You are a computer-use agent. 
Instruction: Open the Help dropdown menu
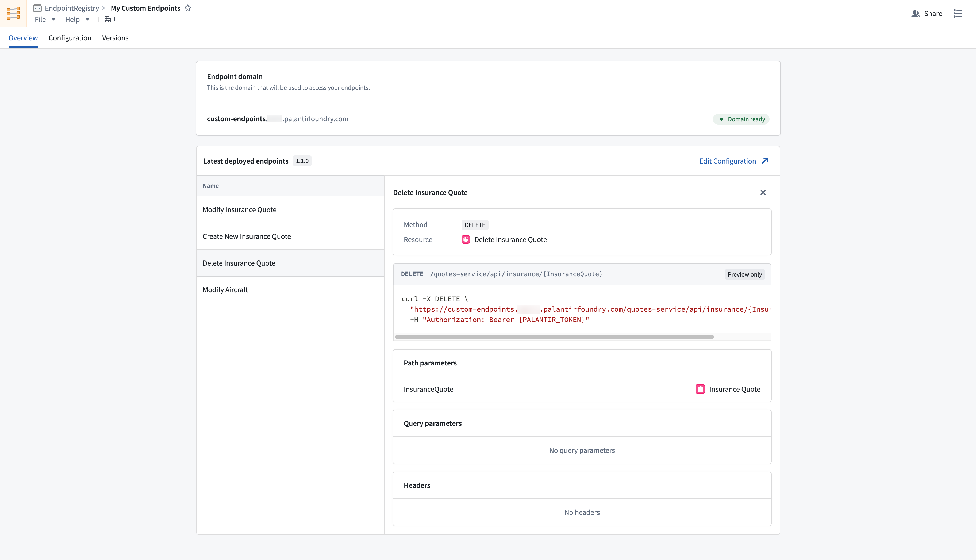pos(76,19)
